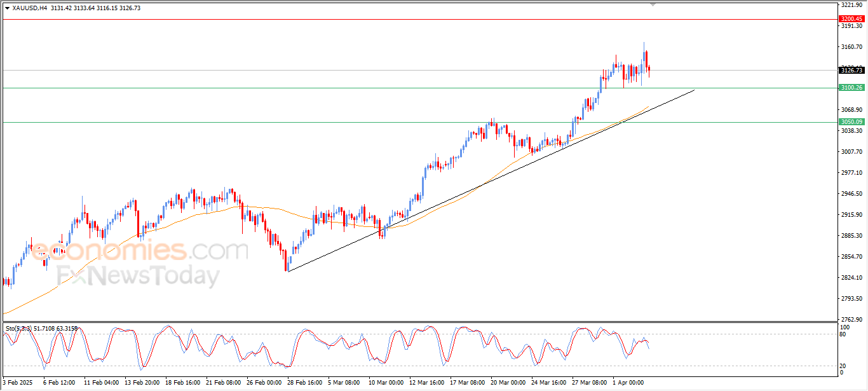Click the 5 Mar 08:00 time label
This screenshot has width=868, height=391.
[x=344, y=383]
